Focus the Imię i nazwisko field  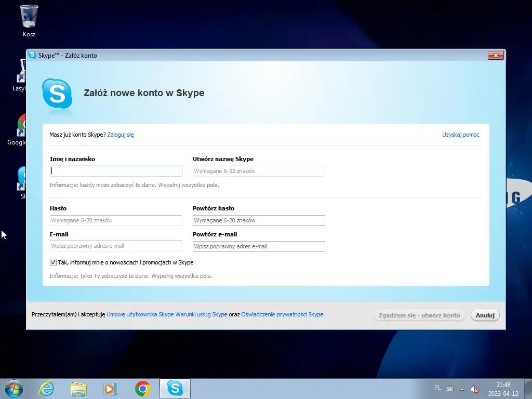tap(116, 171)
